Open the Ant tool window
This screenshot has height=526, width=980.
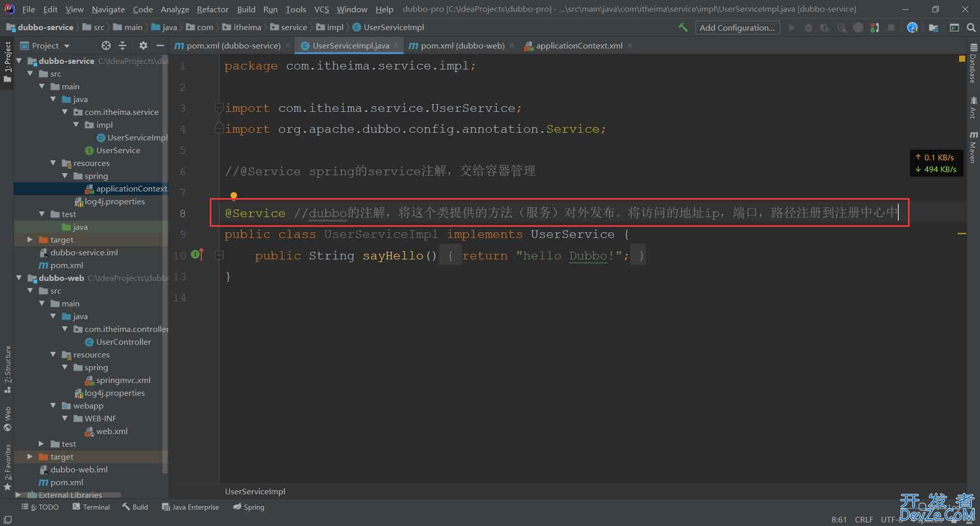click(x=973, y=107)
